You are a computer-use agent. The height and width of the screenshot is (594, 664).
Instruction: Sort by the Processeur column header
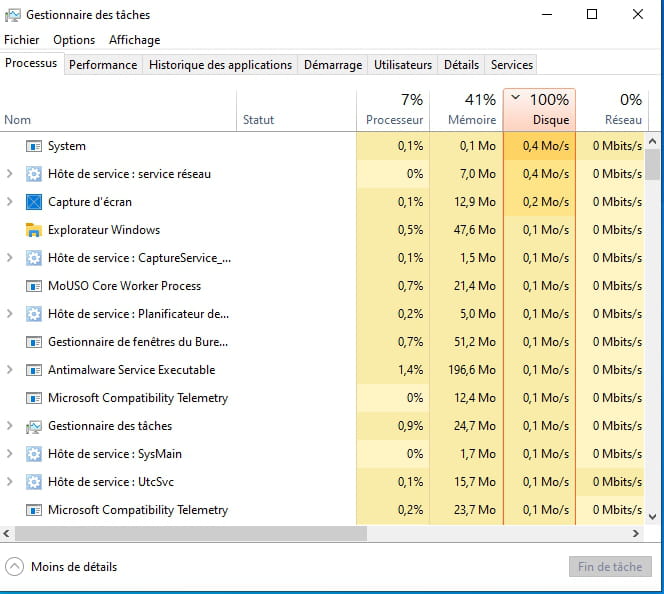(393, 110)
